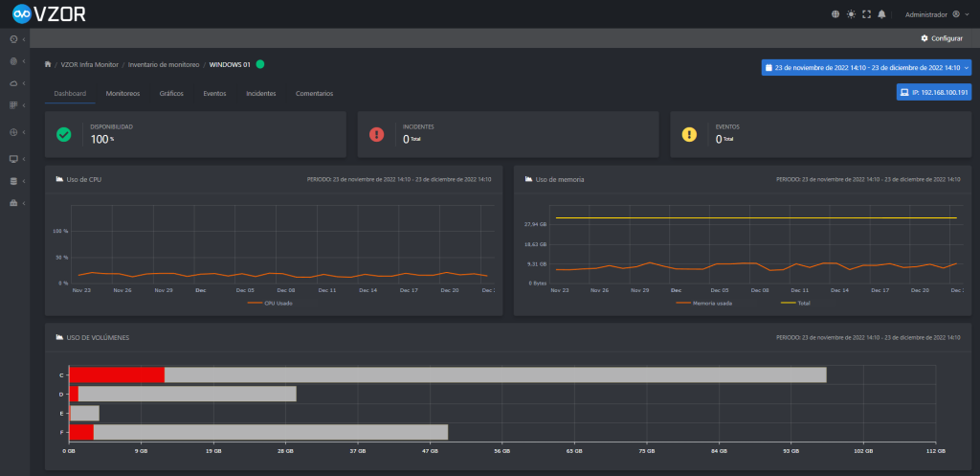
Task: Open the Administrador user menu arrow
Action: [967, 14]
